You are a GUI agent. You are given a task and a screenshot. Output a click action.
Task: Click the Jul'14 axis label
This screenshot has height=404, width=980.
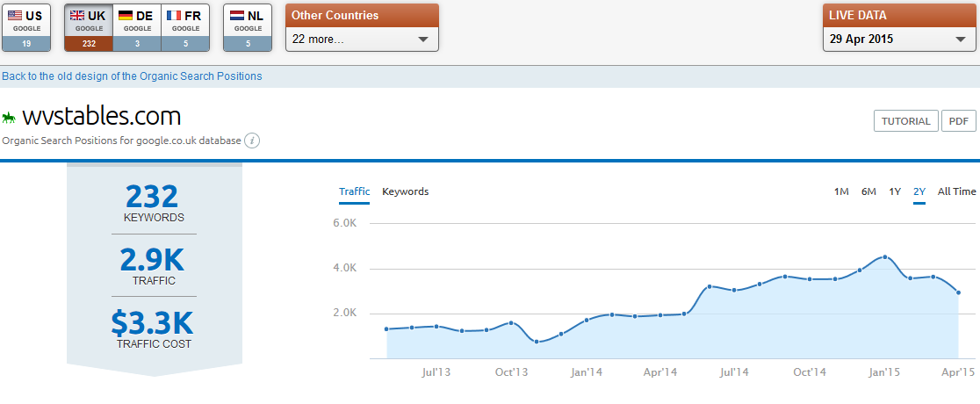(734, 372)
